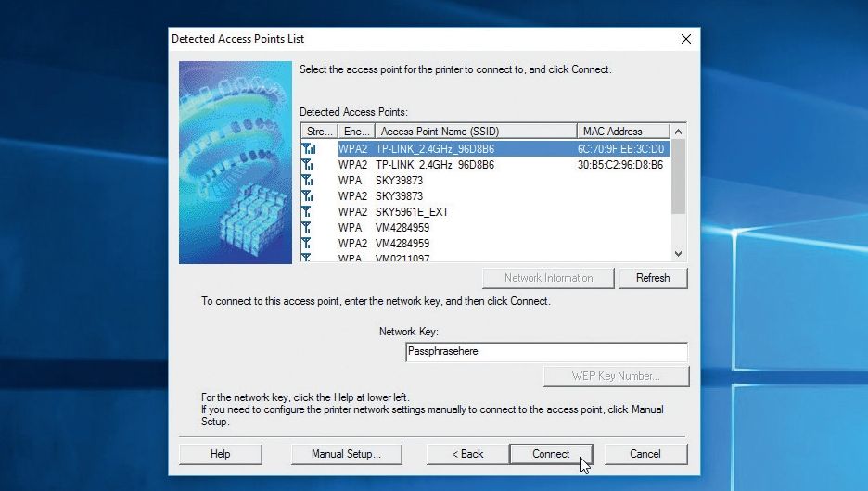Focus the Network Key input field

(546, 352)
